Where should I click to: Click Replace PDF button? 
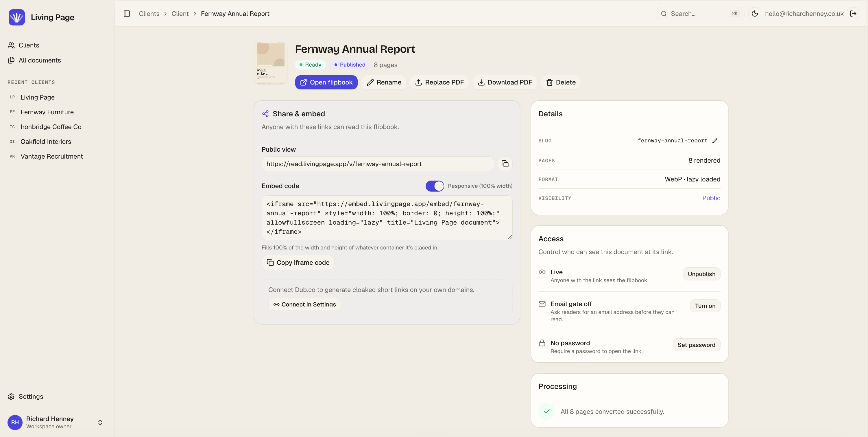[439, 82]
